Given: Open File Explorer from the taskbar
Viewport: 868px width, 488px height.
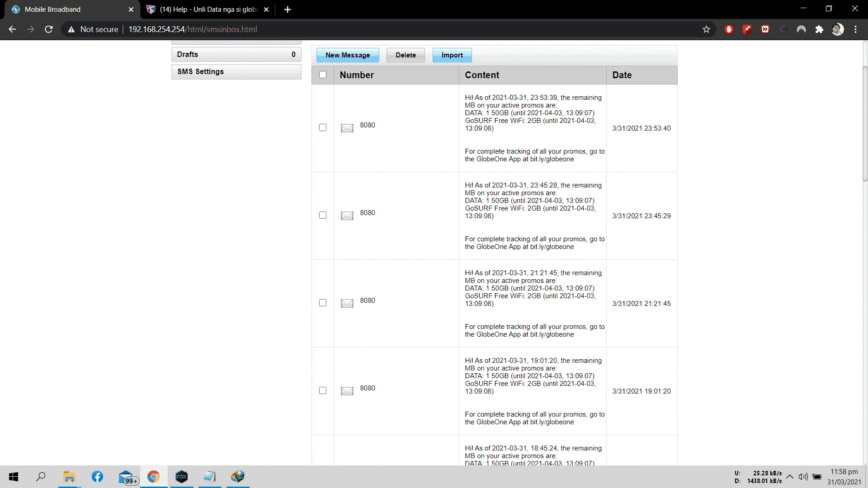Looking at the screenshot, I should [69, 477].
